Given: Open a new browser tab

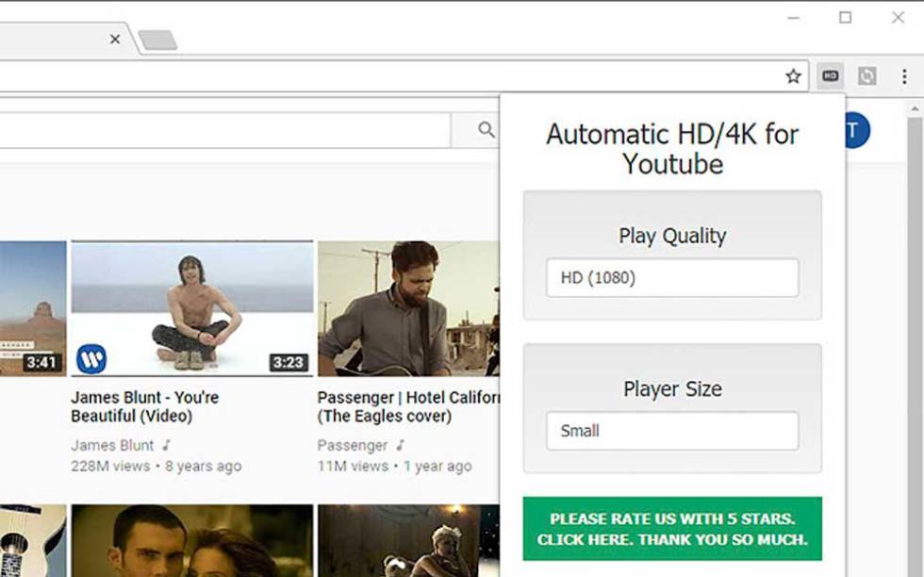Looking at the screenshot, I should pyautogui.click(x=157, y=41).
